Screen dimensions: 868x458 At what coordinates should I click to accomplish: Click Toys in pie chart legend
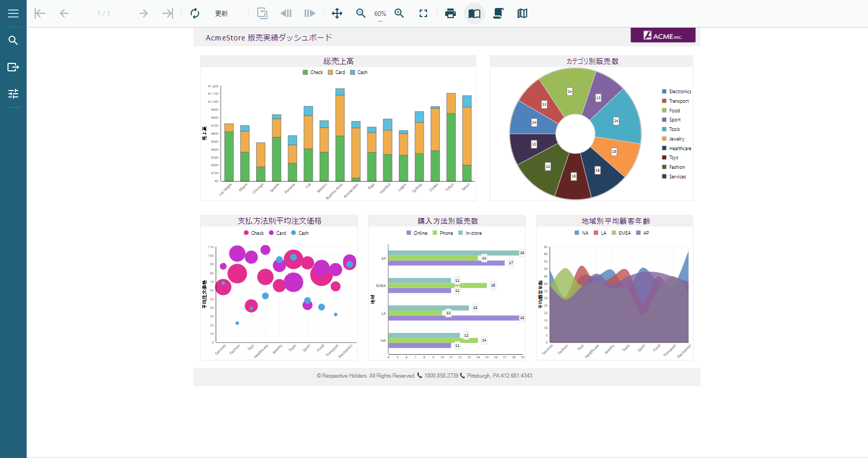pos(674,158)
